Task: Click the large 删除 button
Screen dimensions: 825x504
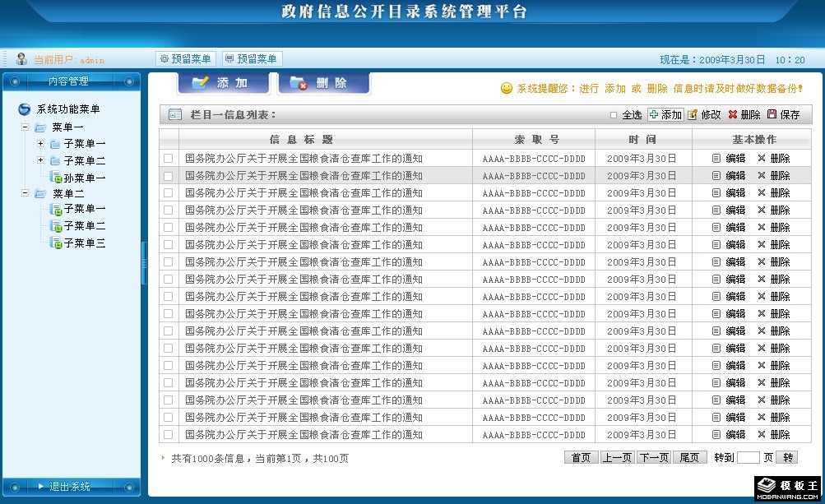Action: click(324, 83)
